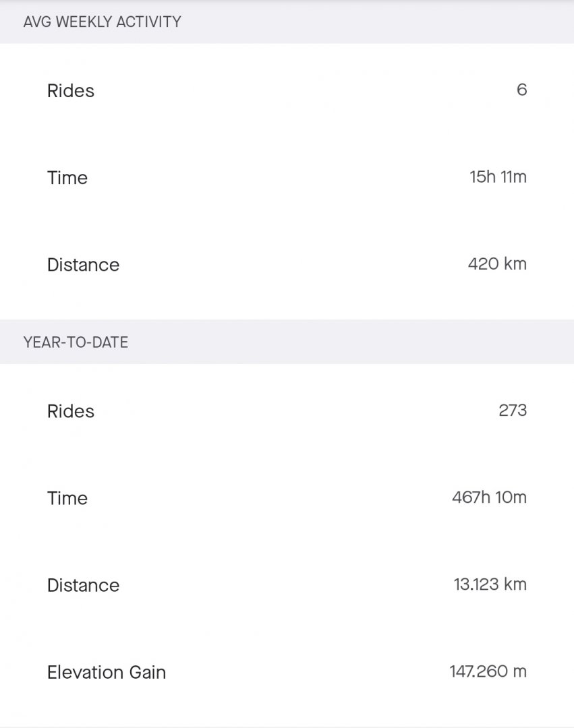
Task: Open the Rides label under Year-to-Date
Action: coord(71,411)
